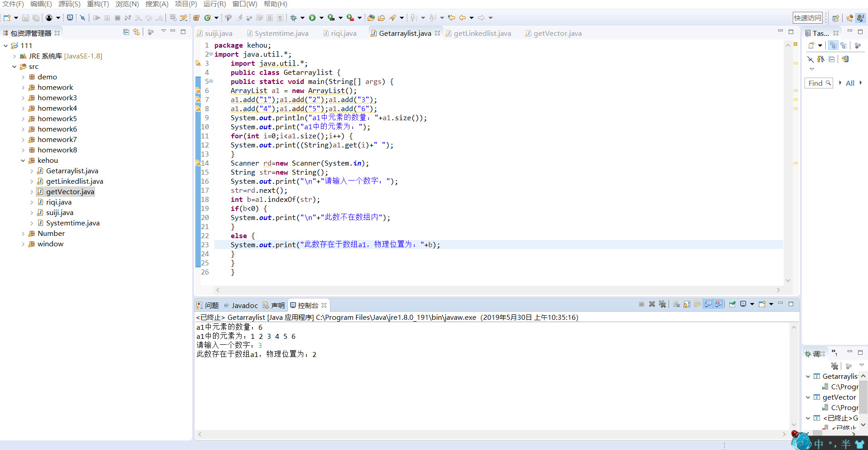Toggle Scroll Lock in console toolbar

click(x=687, y=304)
